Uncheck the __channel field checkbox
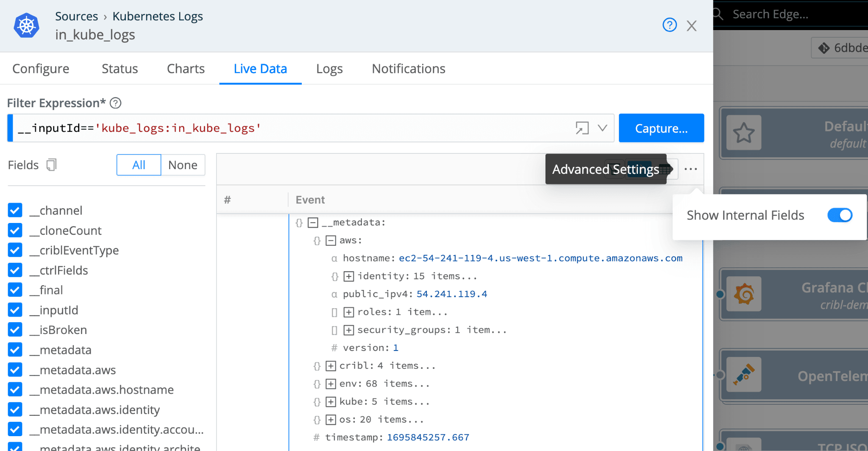The height and width of the screenshot is (451, 868). [15, 210]
